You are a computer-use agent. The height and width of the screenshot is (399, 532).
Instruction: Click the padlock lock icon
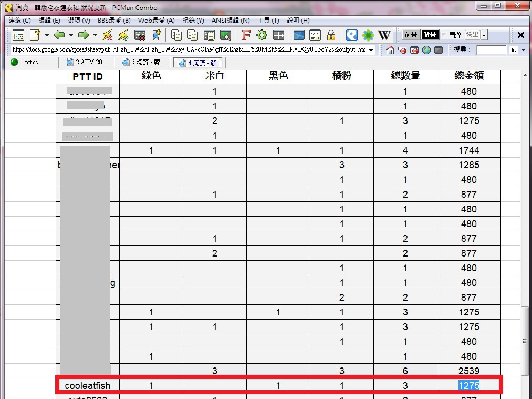331,35
